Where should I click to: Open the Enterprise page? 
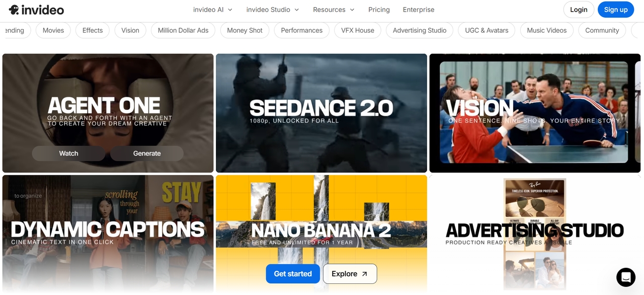pyautogui.click(x=419, y=10)
